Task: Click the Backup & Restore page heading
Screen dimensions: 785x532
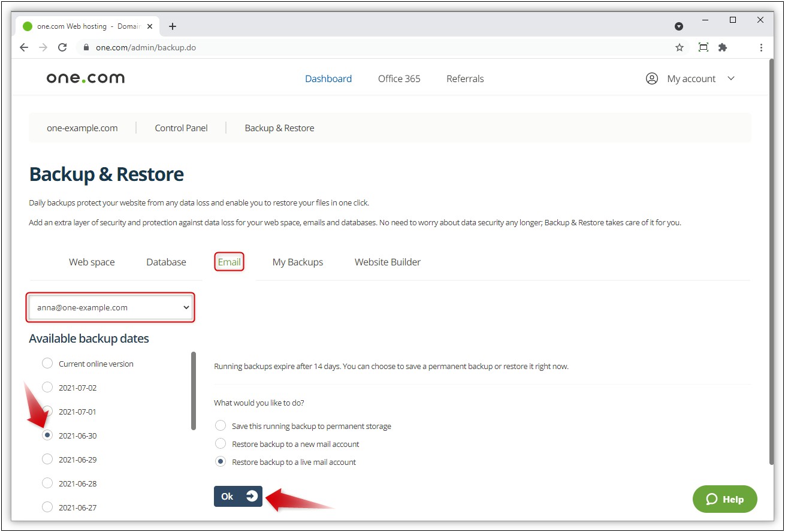Action: point(107,174)
